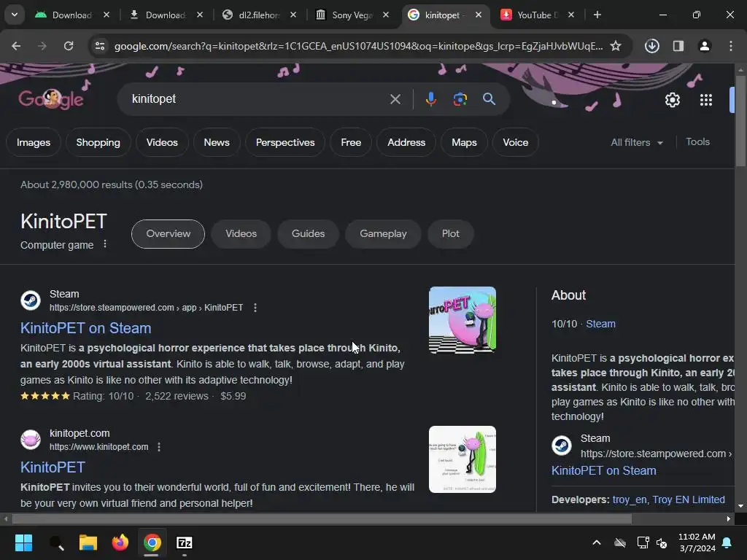The width and height of the screenshot is (747, 560).
Task: Open site information icon in address bar
Action: [100, 46]
